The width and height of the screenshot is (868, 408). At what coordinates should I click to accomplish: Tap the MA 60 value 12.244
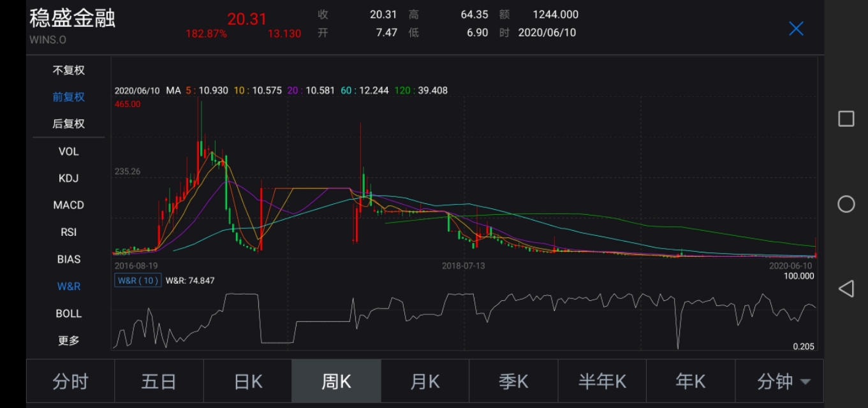pyautogui.click(x=374, y=91)
